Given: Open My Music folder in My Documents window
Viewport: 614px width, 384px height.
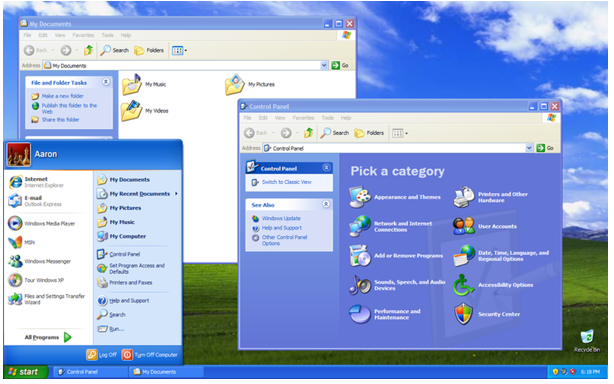Looking at the screenshot, I should point(144,84).
